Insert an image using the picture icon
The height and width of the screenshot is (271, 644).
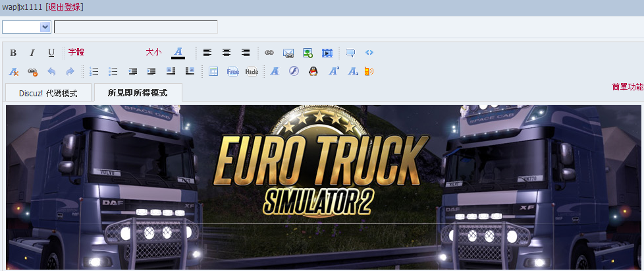[308, 53]
